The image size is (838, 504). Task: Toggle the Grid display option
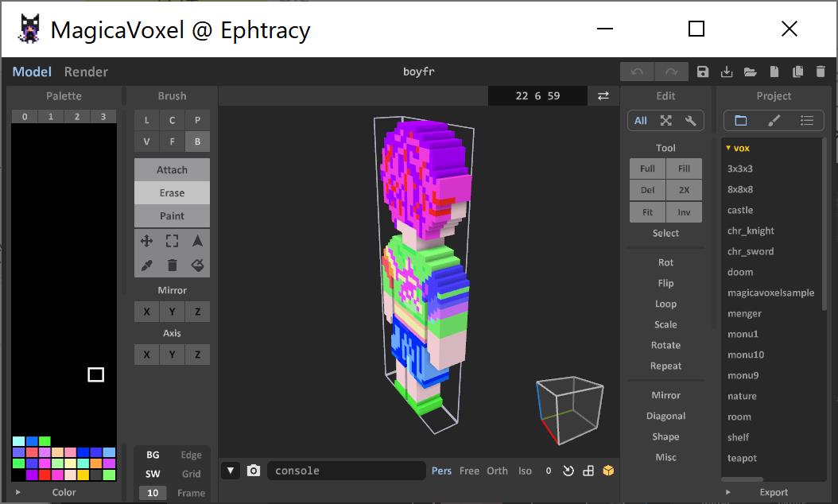click(191, 474)
